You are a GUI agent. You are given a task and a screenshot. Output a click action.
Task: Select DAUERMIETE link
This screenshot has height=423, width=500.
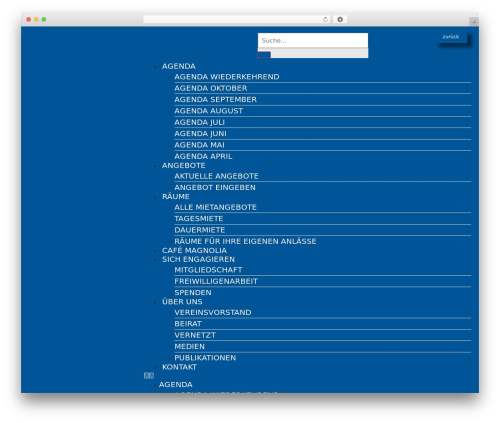point(200,230)
